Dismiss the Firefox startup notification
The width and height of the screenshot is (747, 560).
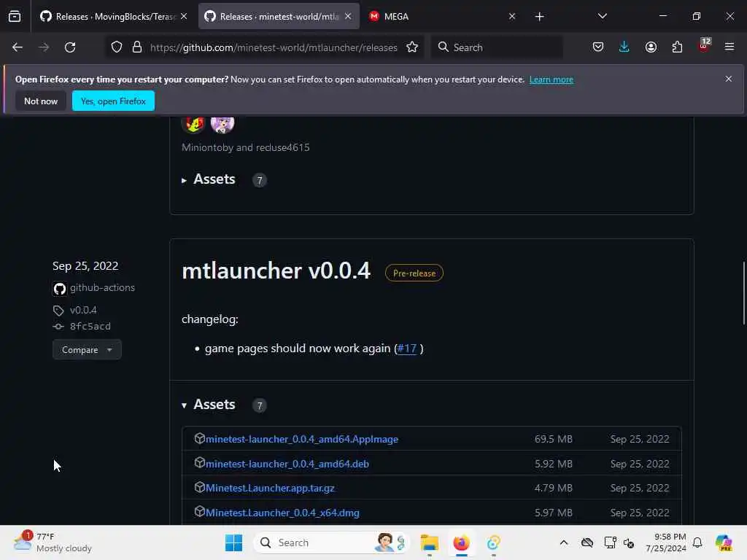click(x=729, y=79)
